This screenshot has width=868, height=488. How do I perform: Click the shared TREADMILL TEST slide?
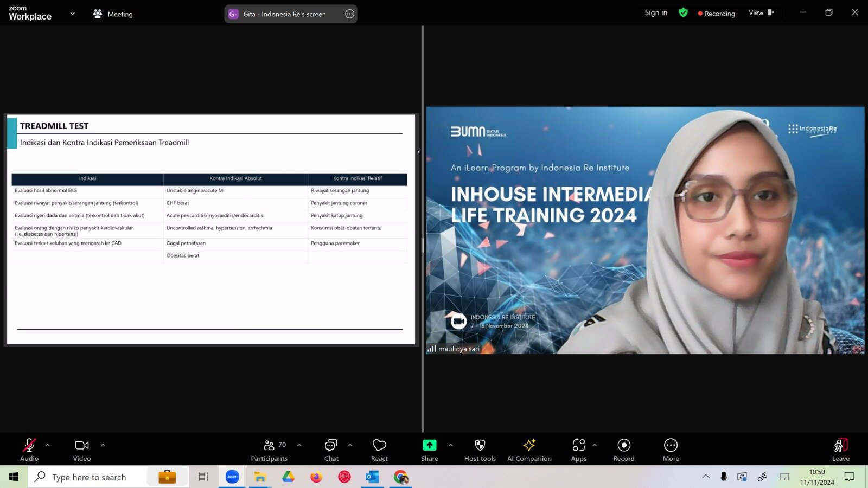210,229
